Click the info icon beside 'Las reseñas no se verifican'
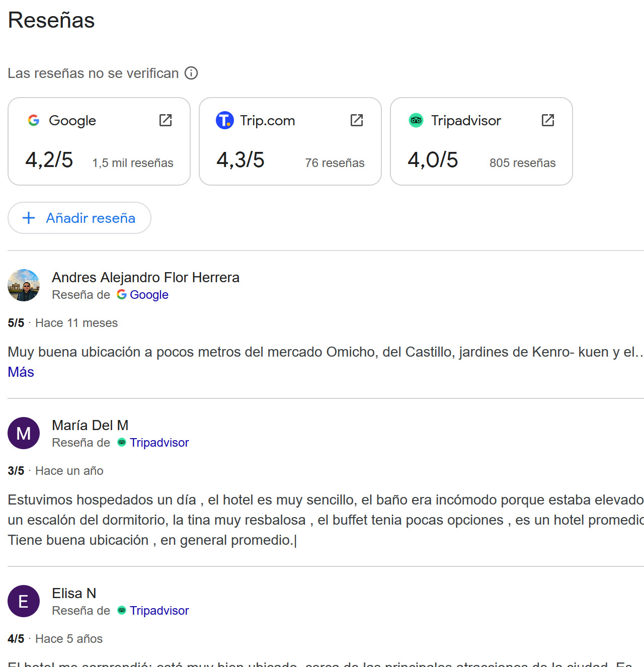 pos(191,73)
